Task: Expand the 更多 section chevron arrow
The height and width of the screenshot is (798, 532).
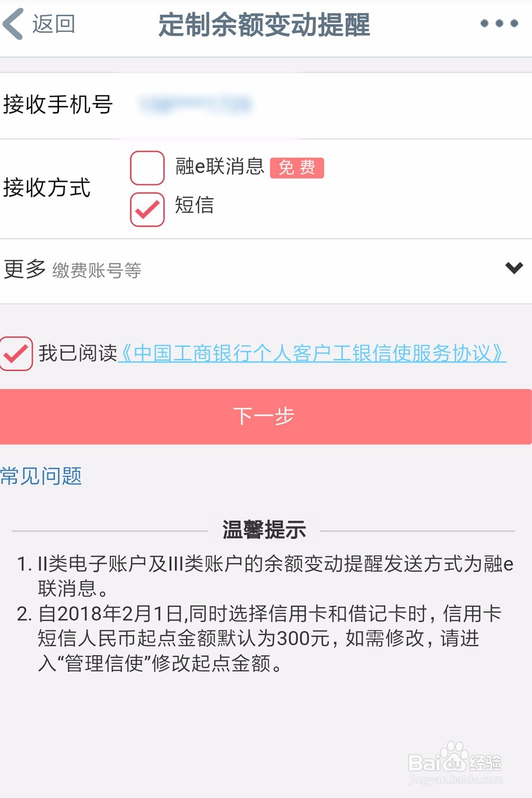Action: click(x=514, y=268)
